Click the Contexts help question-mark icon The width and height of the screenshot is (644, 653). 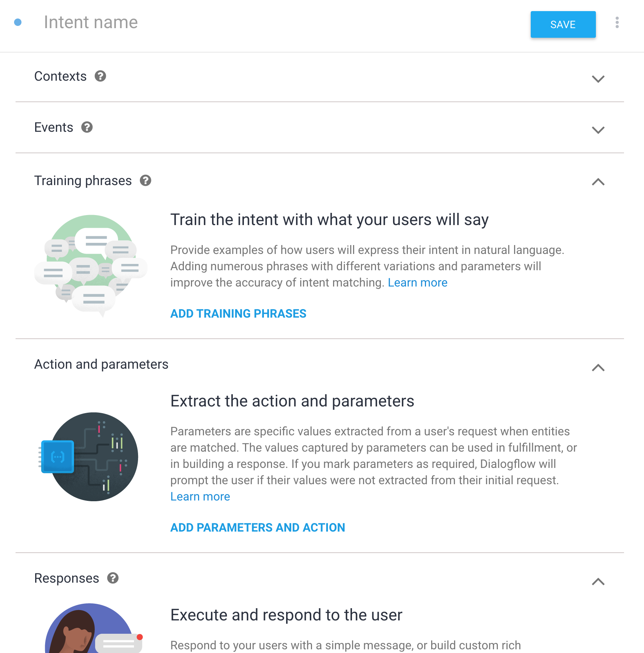click(100, 76)
